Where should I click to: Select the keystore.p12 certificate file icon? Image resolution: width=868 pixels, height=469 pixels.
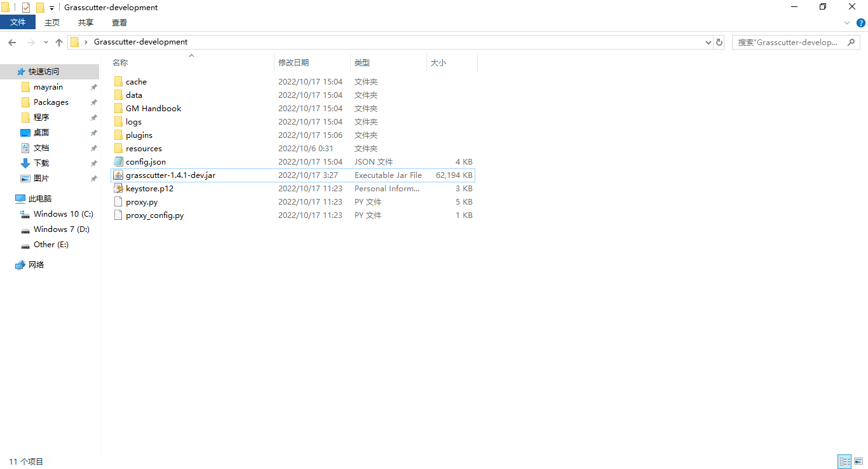118,188
